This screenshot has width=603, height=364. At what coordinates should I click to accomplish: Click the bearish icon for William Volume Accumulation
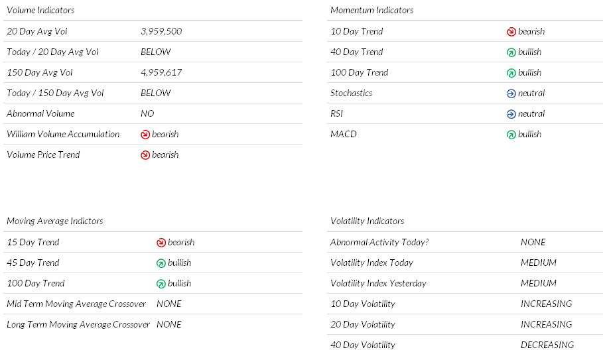(x=145, y=135)
